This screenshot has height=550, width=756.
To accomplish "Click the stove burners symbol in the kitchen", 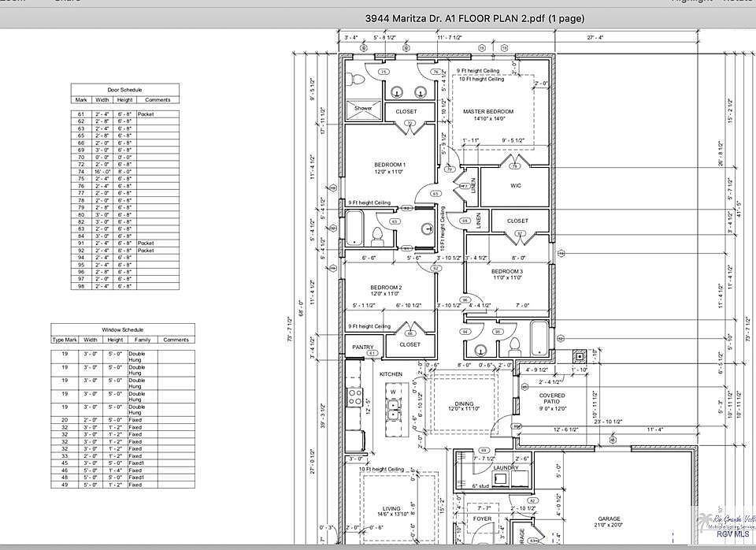I will (x=355, y=397).
